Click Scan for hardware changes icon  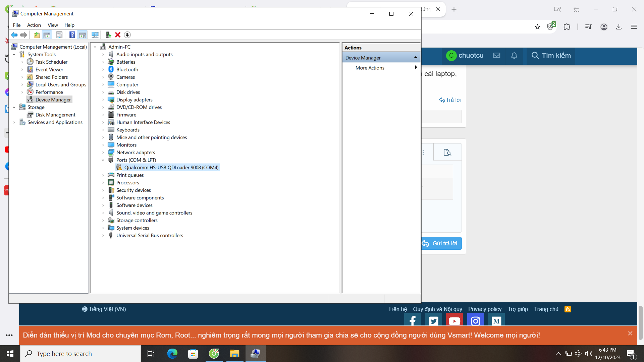pyautogui.click(x=95, y=35)
